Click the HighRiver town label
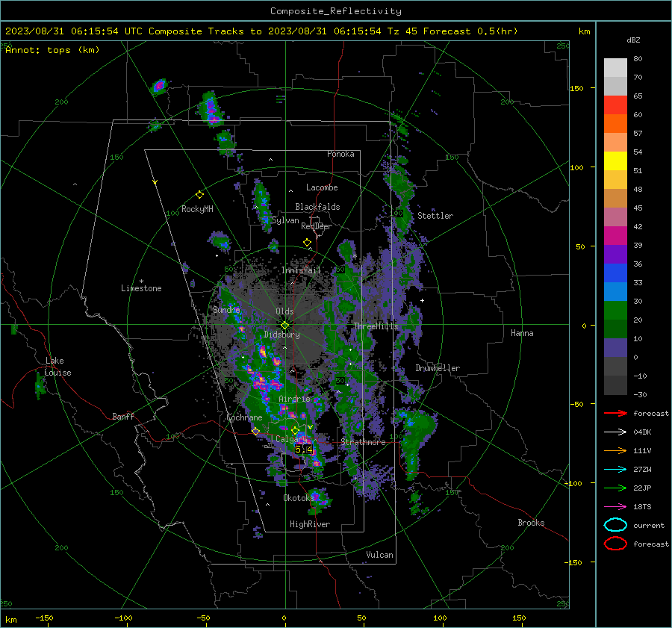This screenshot has height=628, width=672. [x=310, y=524]
